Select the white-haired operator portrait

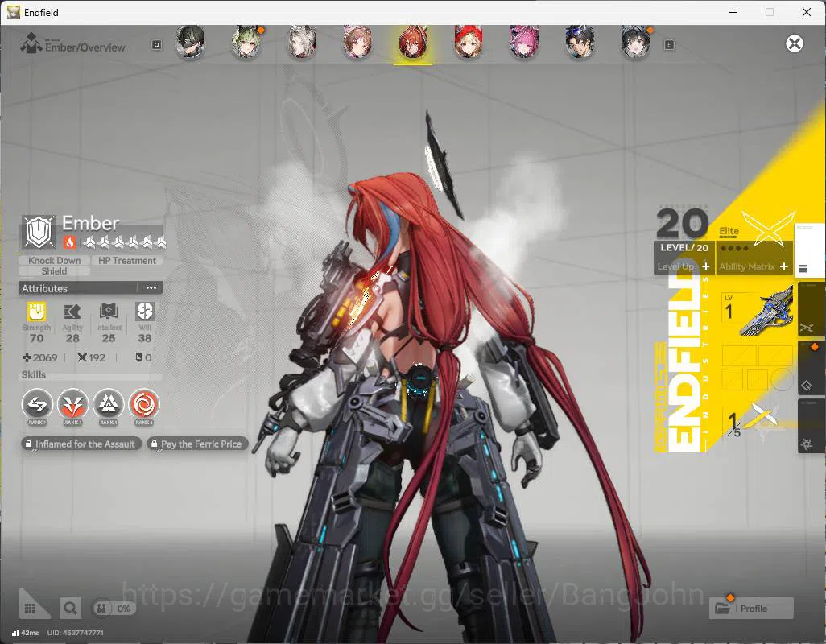pyautogui.click(x=302, y=42)
